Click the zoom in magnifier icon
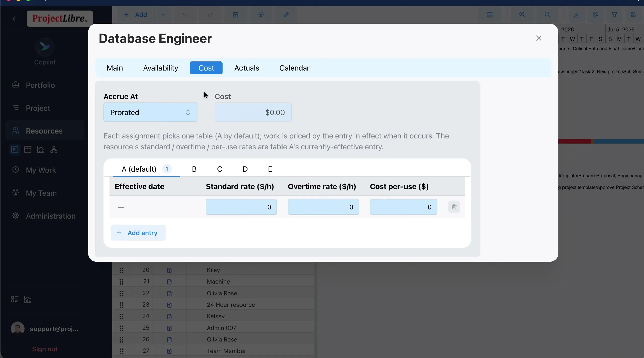The height and width of the screenshot is (358, 644). click(x=522, y=15)
